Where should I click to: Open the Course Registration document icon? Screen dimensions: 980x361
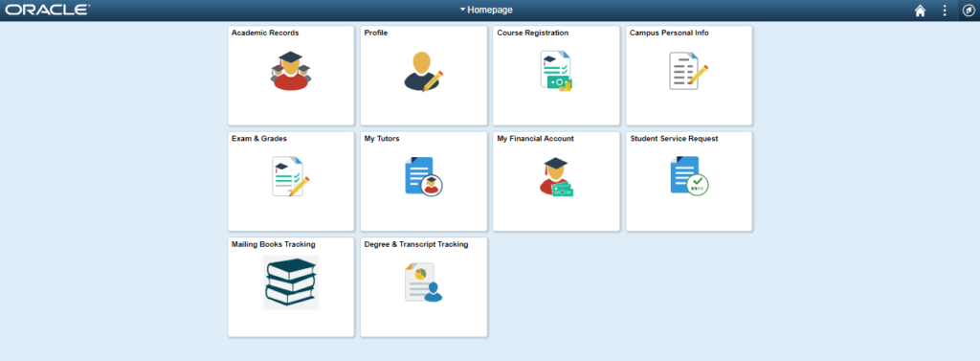[x=556, y=71]
